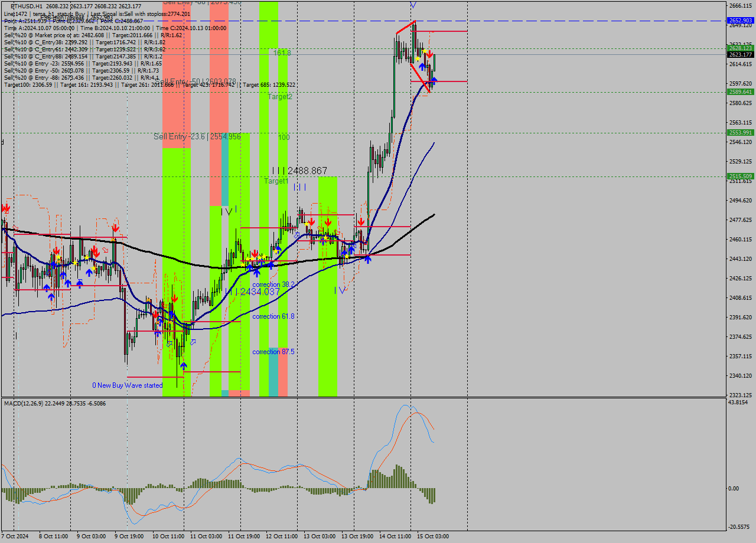
Task: Select the 2652.903 price label on axis
Action: (740, 21)
